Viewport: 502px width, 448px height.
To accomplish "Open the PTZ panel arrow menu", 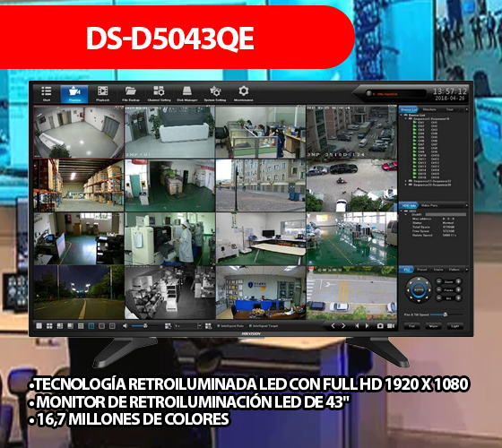I will click(x=467, y=270).
